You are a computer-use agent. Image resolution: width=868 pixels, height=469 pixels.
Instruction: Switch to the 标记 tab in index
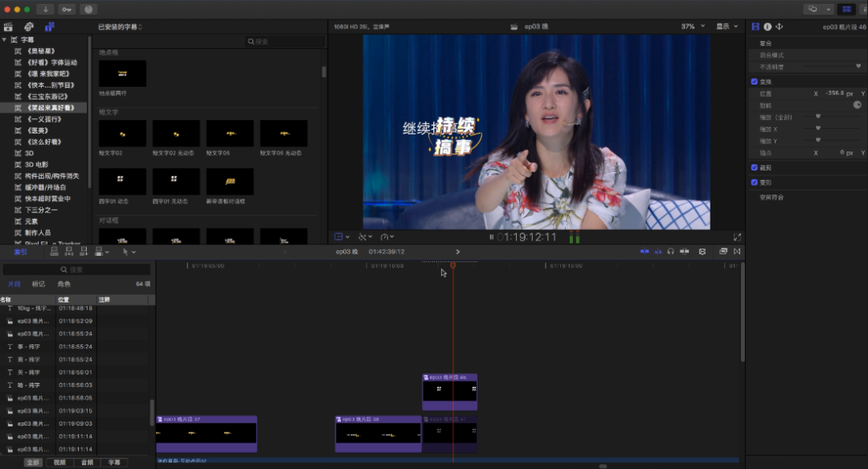point(39,284)
